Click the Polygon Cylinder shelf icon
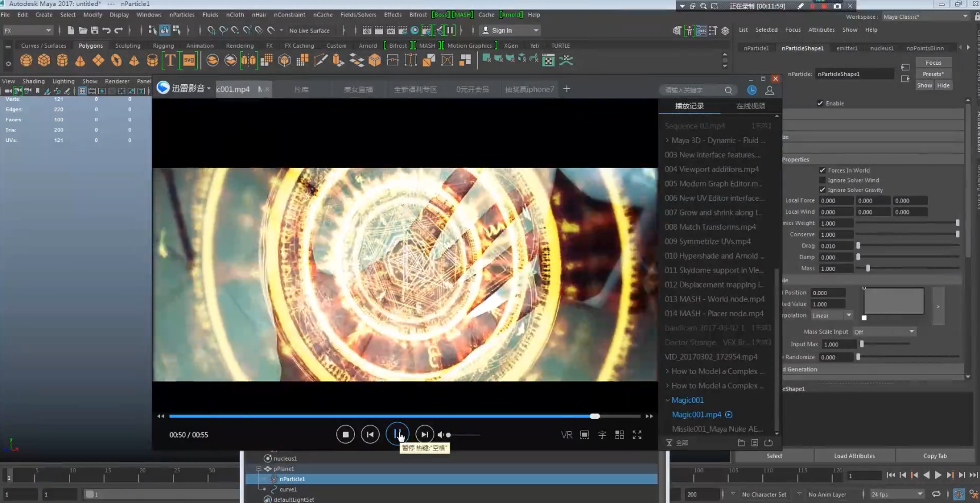Viewport: 980px width, 503px height. tap(62, 60)
